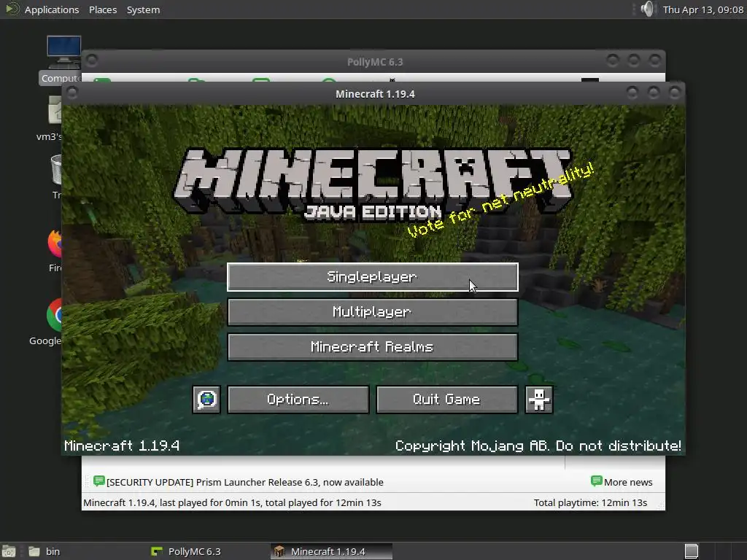The image size is (747, 560).
Task: Click the Quit Game button
Action: click(447, 399)
